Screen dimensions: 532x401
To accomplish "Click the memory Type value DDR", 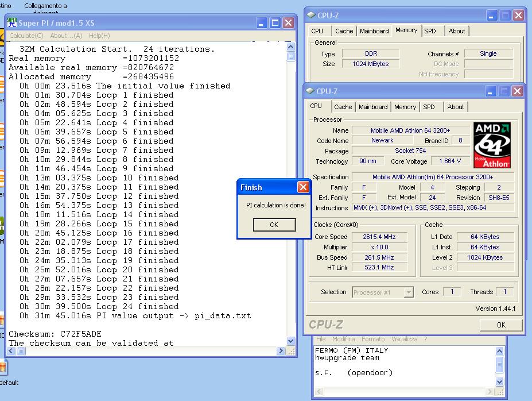I will coord(371,53).
